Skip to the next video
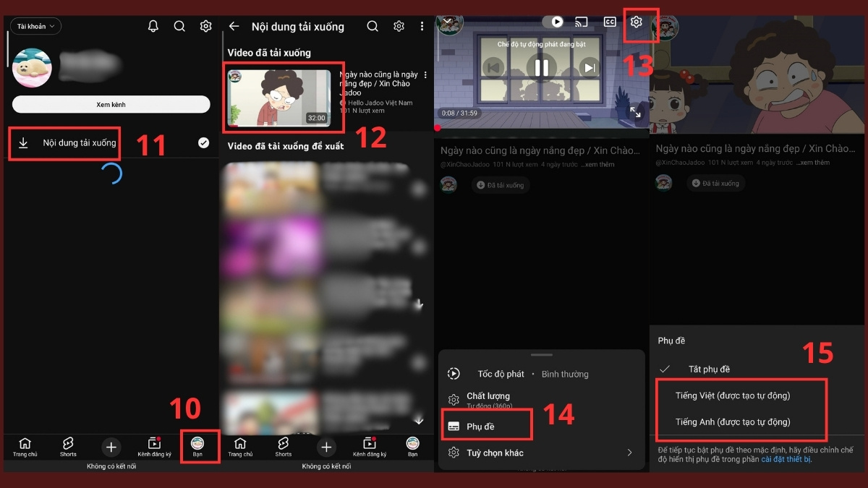868x488 pixels. pyautogui.click(x=590, y=68)
